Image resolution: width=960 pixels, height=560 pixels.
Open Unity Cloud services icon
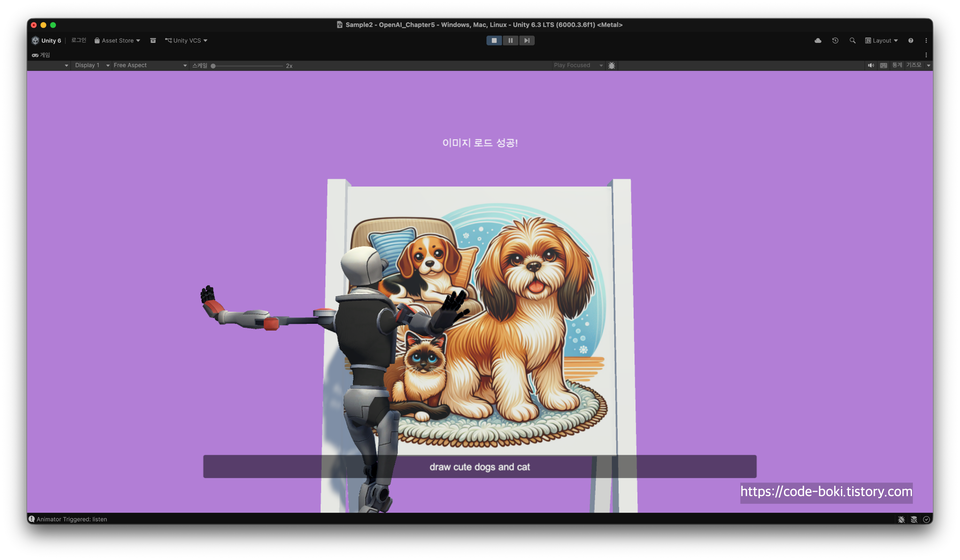818,40
